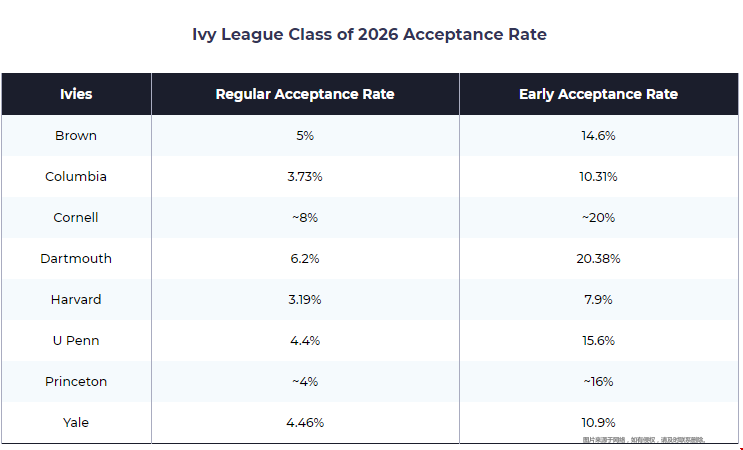Click the U Penn row label

[76, 340]
